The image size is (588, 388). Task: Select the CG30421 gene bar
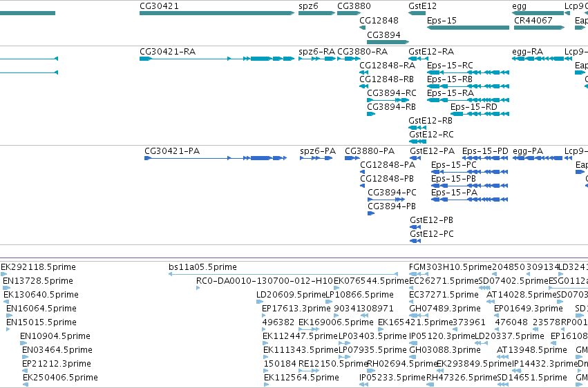coord(217,13)
